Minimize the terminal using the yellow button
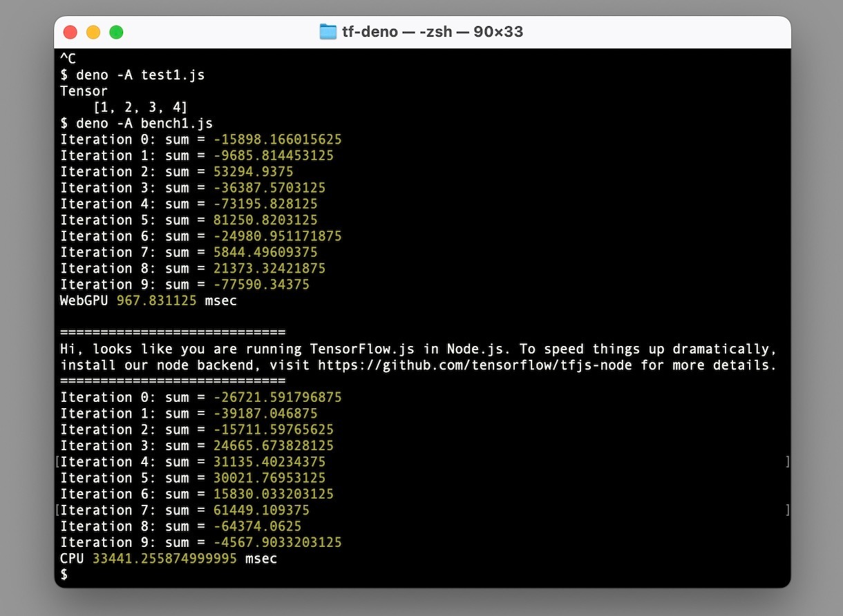 point(93,32)
